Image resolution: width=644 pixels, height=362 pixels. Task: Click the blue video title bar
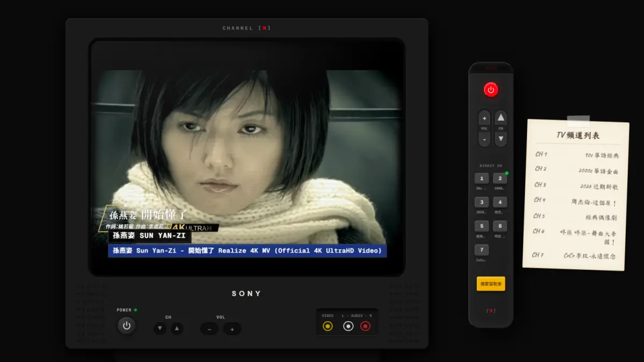[x=247, y=250]
